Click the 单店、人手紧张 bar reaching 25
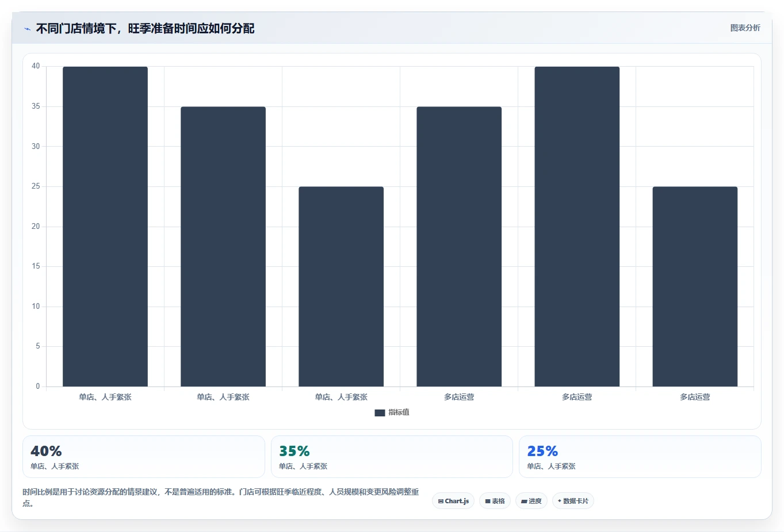 (x=341, y=286)
